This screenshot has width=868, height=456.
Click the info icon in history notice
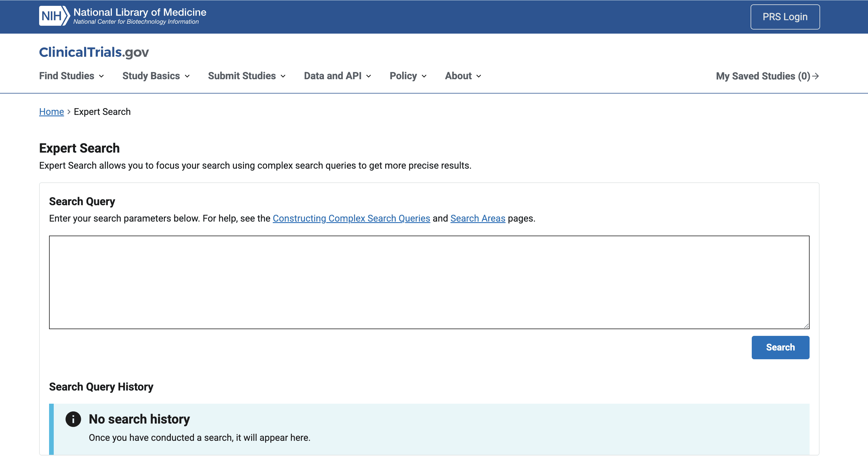coord(73,419)
